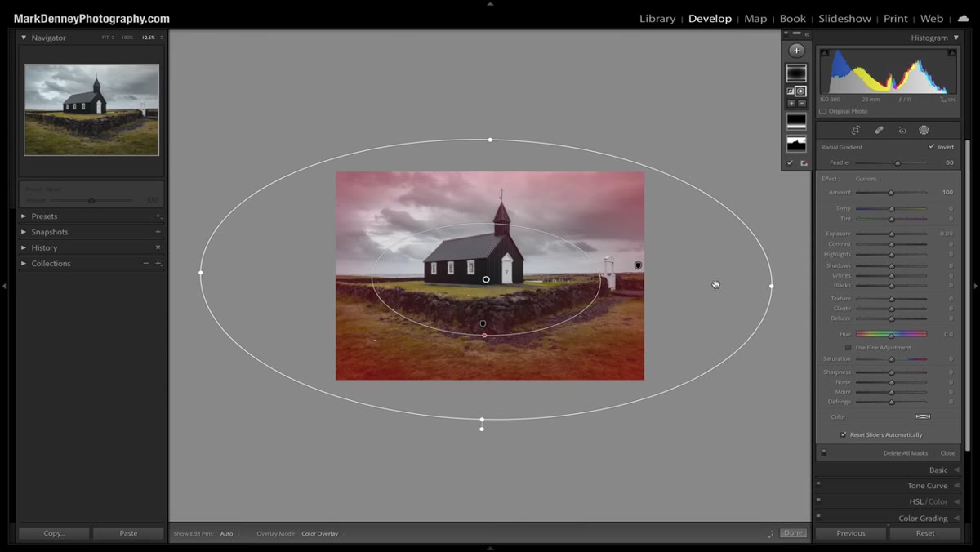Open the Color swatch picker

coord(923,416)
